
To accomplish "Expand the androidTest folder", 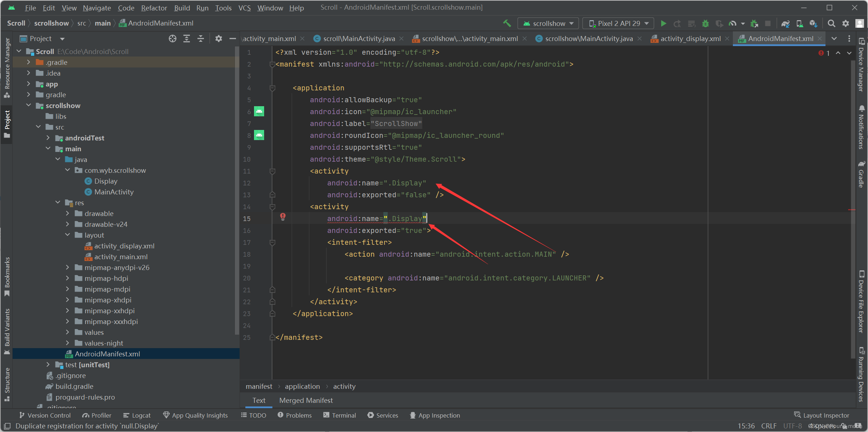I will 48,138.
